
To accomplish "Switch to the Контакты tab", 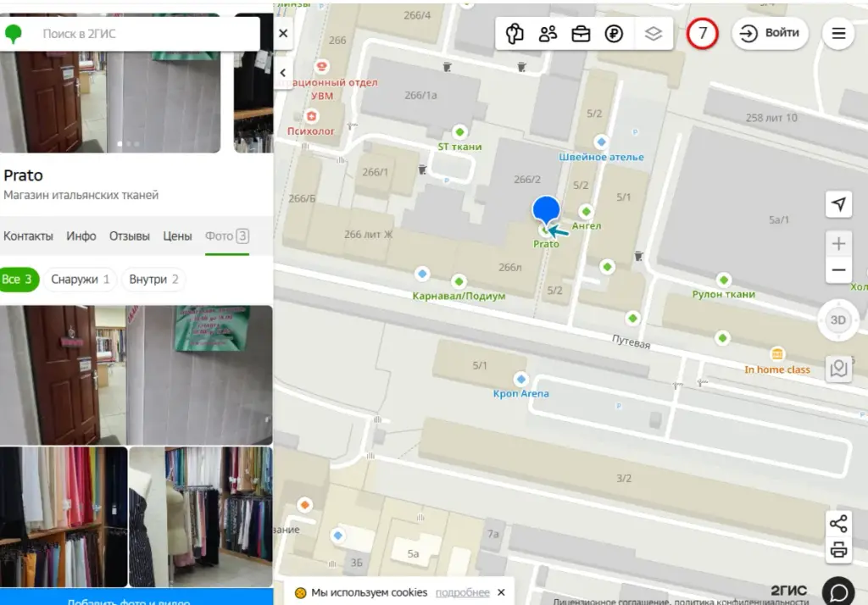I will (x=28, y=236).
